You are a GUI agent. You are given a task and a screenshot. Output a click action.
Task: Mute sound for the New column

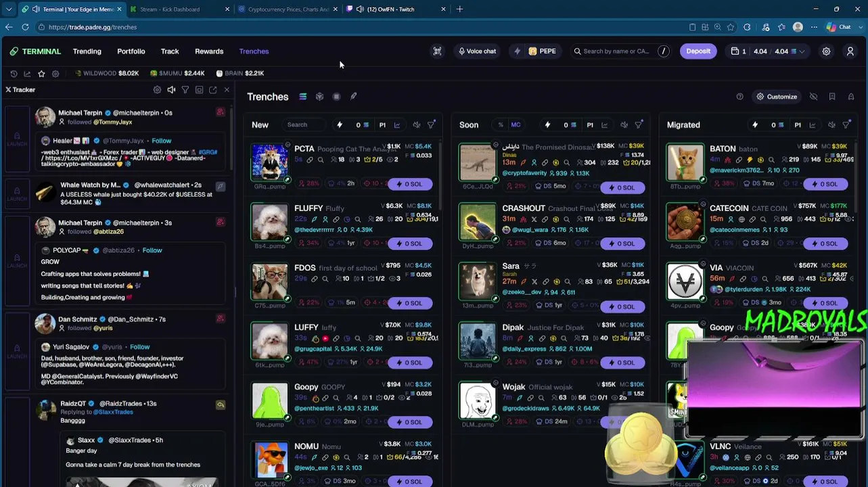(x=417, y=125)
